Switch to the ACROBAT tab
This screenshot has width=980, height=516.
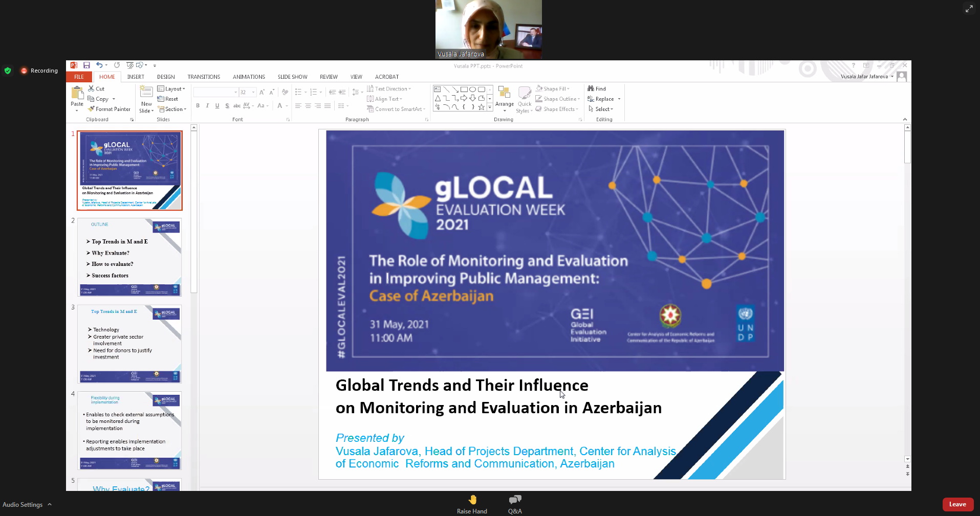(386, 77)
